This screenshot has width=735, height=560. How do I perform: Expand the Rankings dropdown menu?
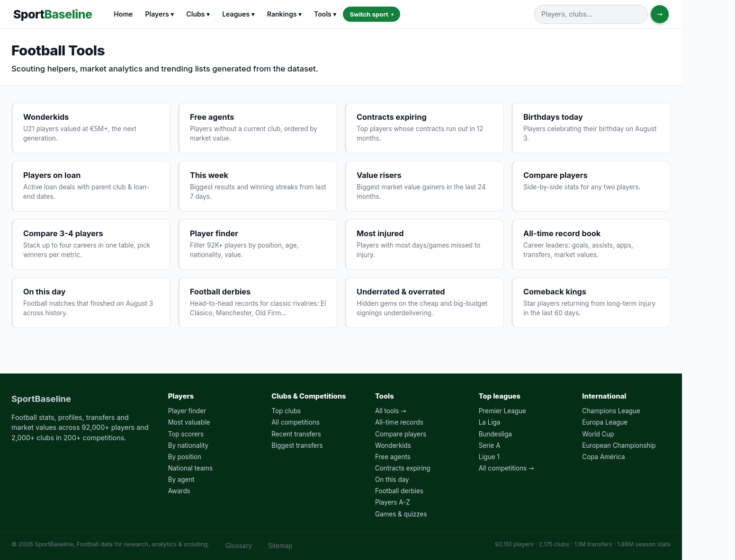[x=284, y=14]
